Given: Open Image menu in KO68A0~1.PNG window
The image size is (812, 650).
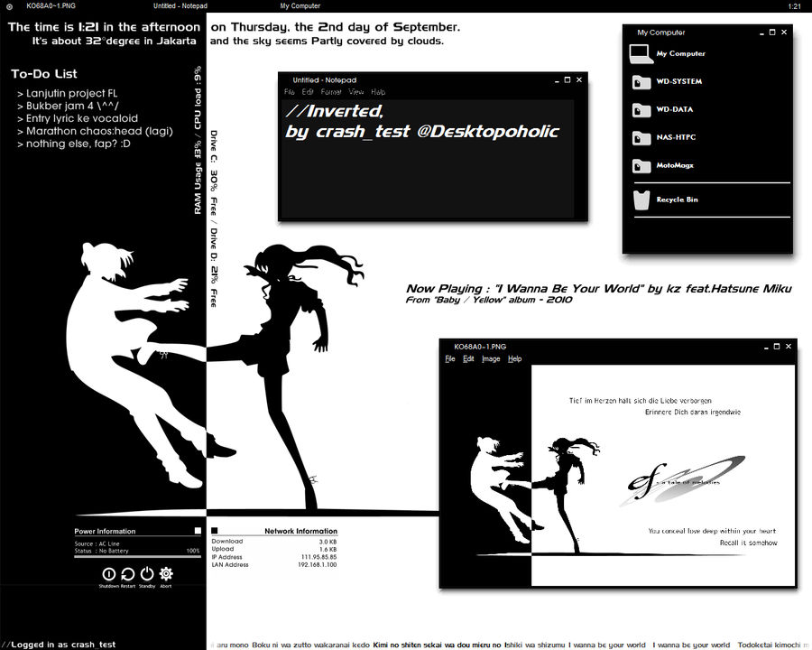Looking at the screenshot, I should pos(491,358).
